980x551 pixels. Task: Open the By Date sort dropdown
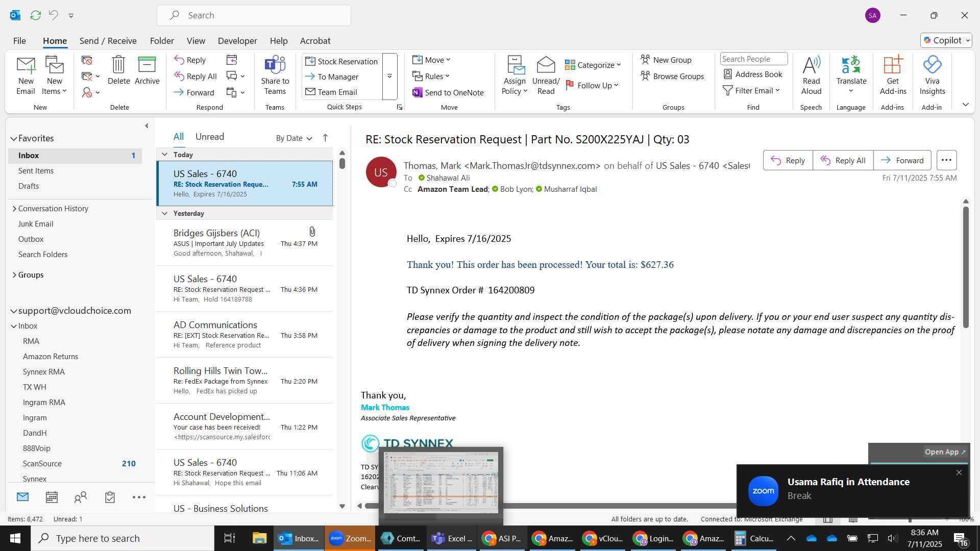[x=294, y=138]
